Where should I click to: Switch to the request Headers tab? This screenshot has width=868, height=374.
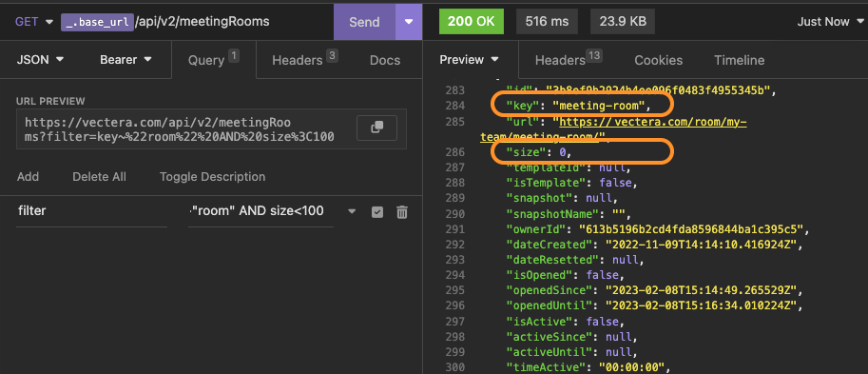pyautogui.click(x=304, y=60)
